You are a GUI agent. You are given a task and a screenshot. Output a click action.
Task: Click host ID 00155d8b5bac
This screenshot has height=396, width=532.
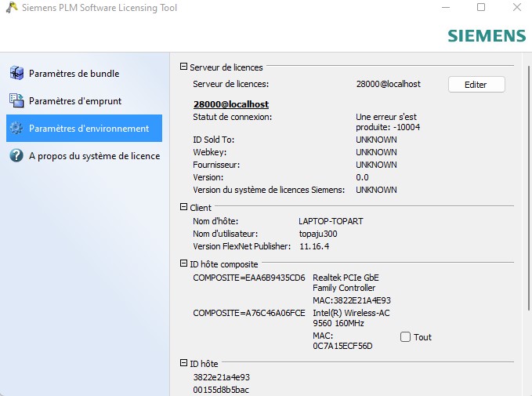(x=221, y=390)
